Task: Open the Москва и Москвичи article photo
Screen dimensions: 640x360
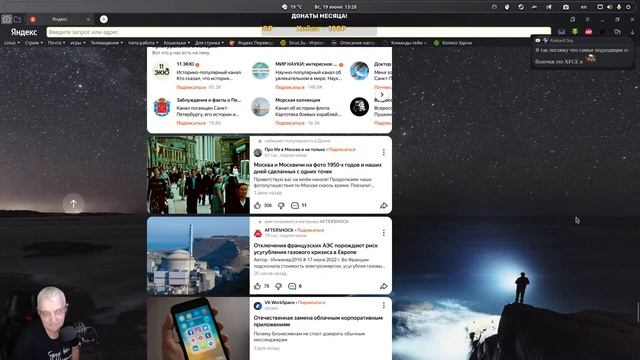Action: (x=198, y=175)
